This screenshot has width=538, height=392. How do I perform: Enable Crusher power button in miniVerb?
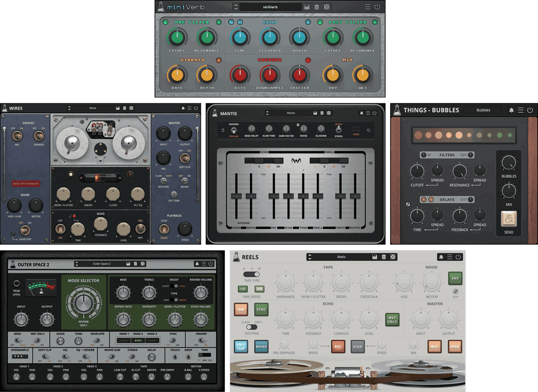tap(308, 60)
